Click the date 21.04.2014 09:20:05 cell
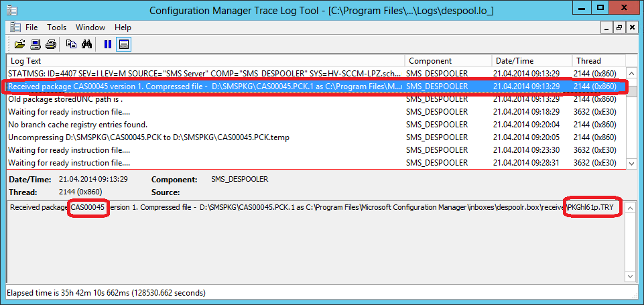The image size is (644, 305). coord(526,137)
